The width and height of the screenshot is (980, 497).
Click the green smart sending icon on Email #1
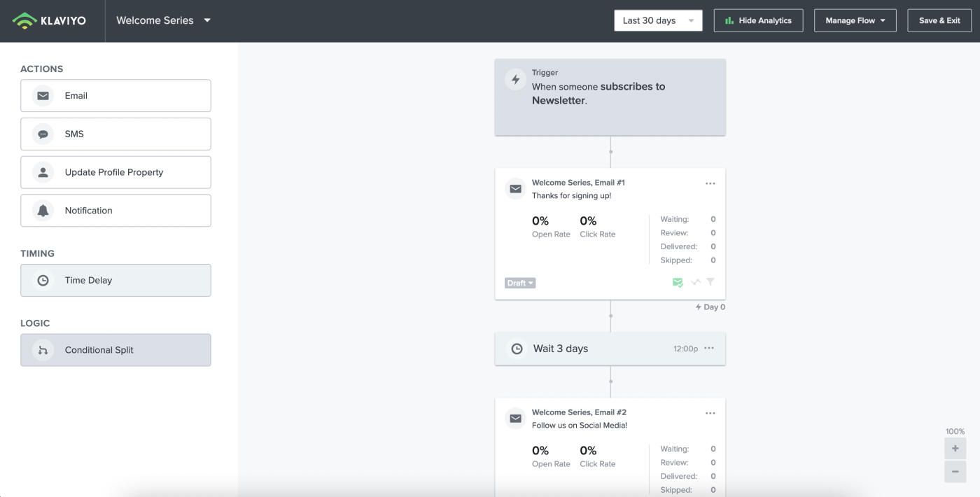pyautogui.click(x=678, y=282)
